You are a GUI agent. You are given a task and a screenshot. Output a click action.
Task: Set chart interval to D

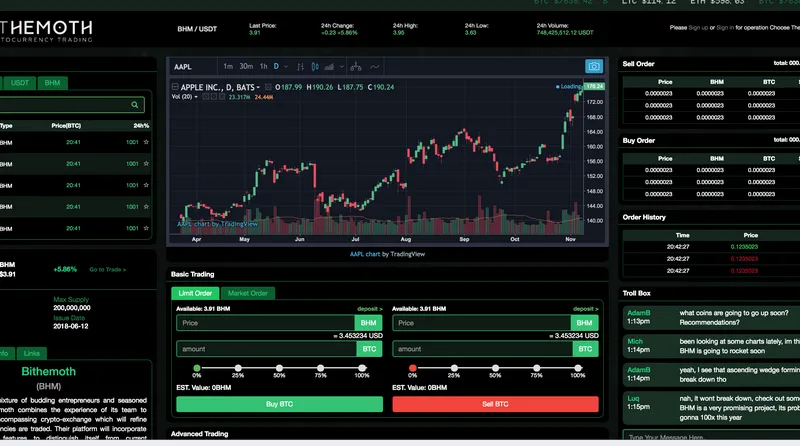coord(276,66)
